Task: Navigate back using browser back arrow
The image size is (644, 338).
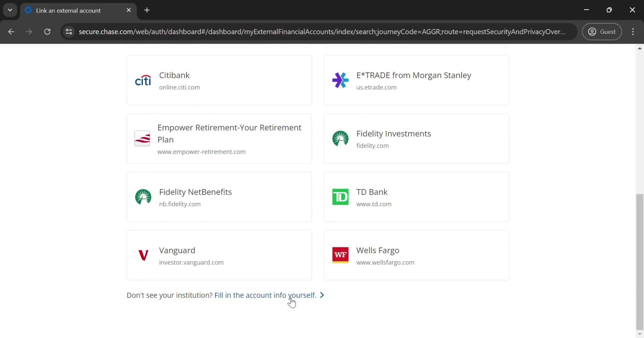Action: tap(11, 31)
